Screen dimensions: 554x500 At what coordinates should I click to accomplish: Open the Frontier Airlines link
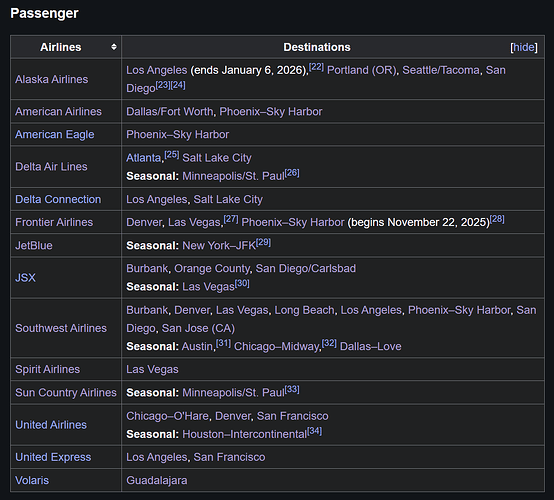click(54, 222)
